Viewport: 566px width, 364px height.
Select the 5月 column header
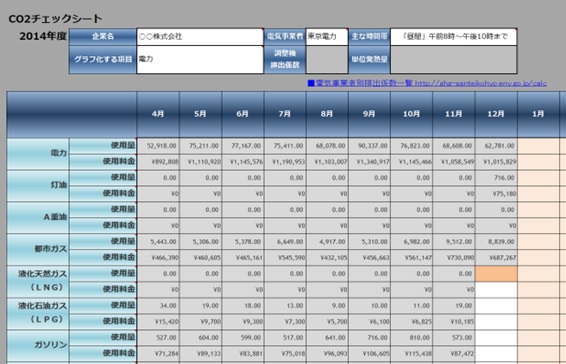200,114
